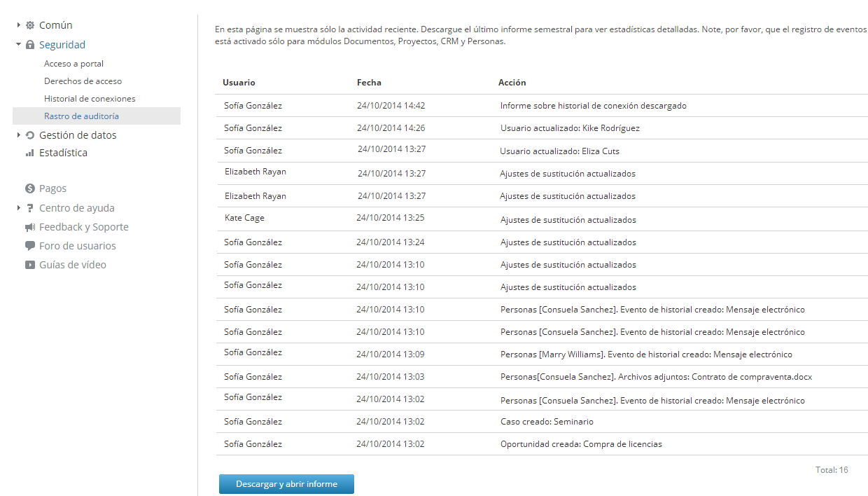Click the Acción column header
868x496 pixels.
coord(512,83)
